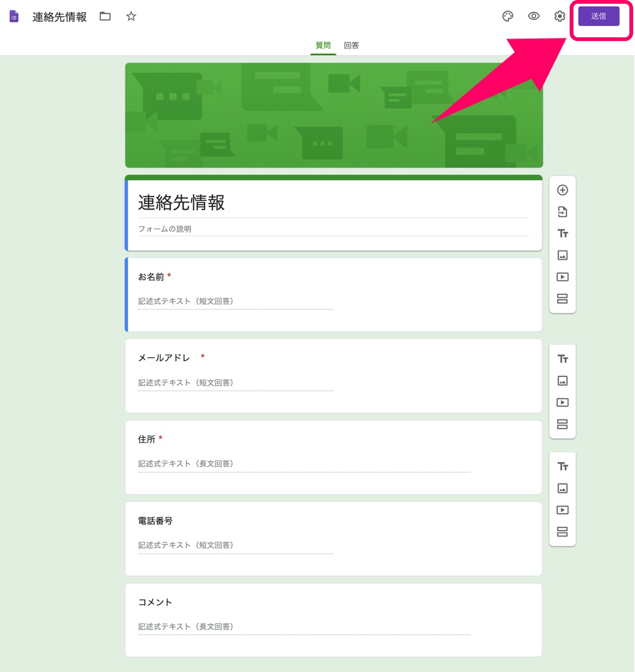635x672 pixels.
Task: Click the purple 送信 button
Action: [x=598, y=16]
